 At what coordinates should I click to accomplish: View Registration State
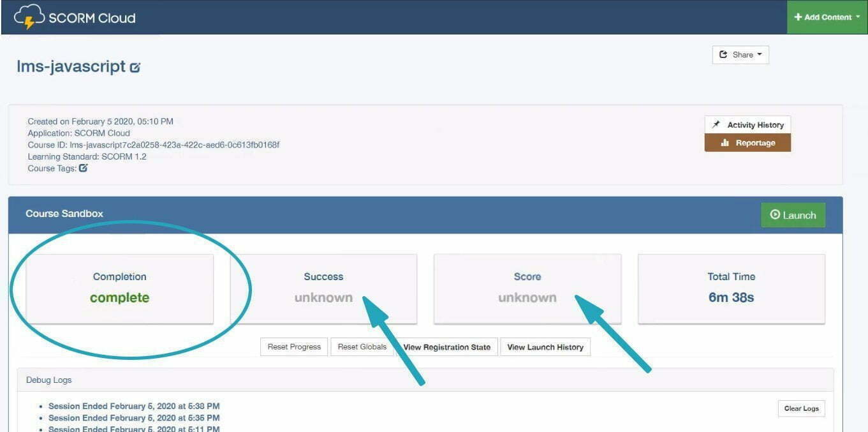pyautogui.click(x=446, y=347)
